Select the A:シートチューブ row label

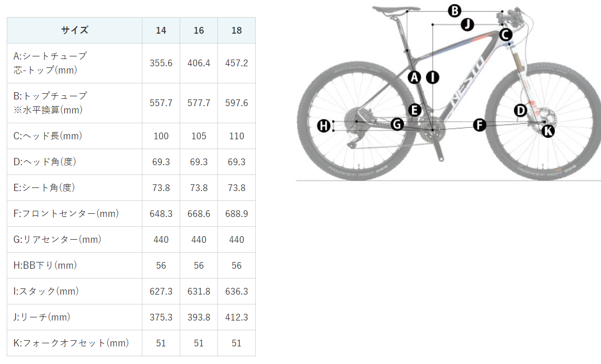[75, 63]
